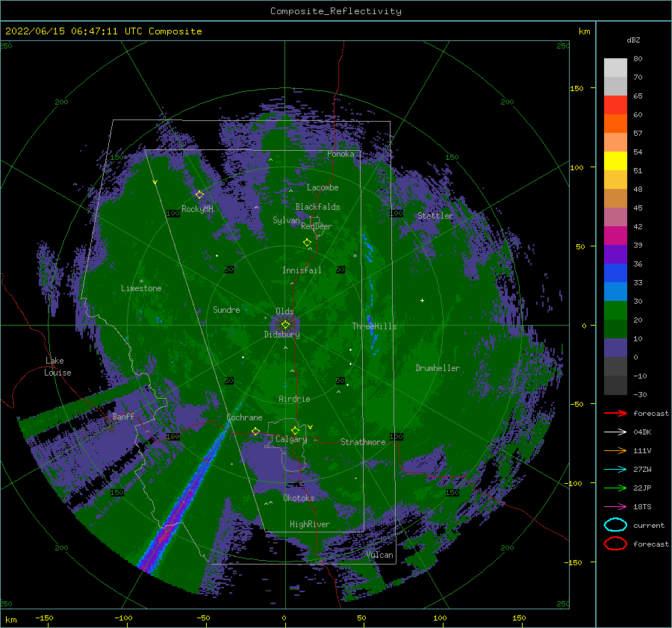The image size is (672, 628).
Task: Click the 150 tick label on right axis
Action: point(576,88)
